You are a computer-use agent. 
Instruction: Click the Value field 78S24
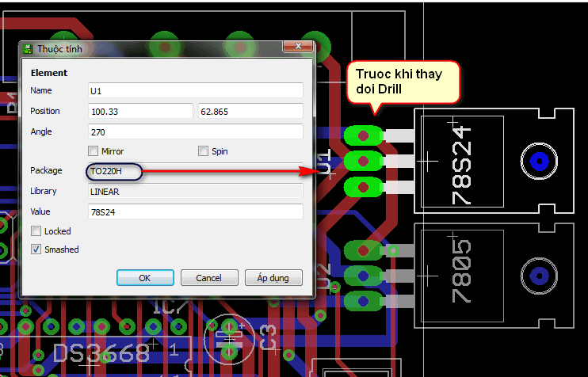(x=196, y=211)
